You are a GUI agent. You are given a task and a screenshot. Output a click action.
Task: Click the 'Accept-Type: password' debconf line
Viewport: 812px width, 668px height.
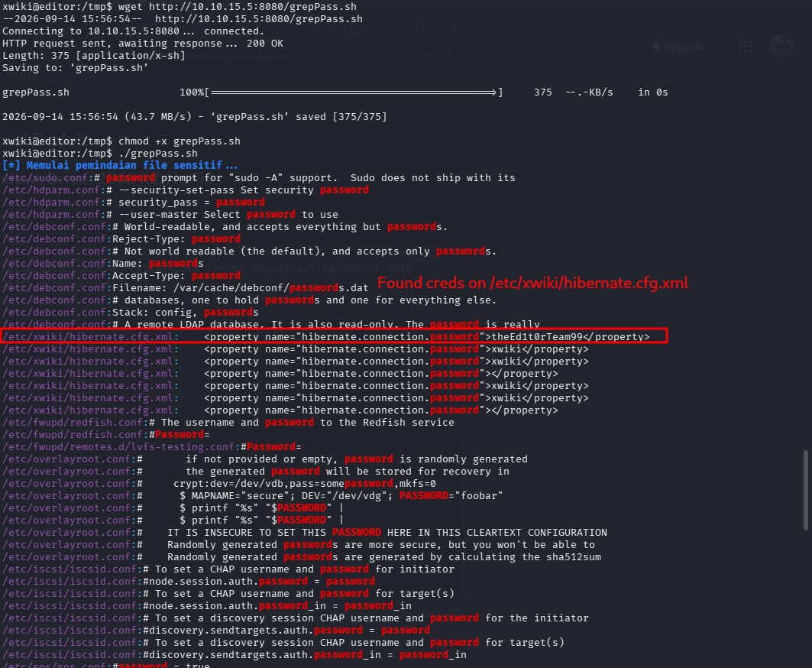pos(121,276)
